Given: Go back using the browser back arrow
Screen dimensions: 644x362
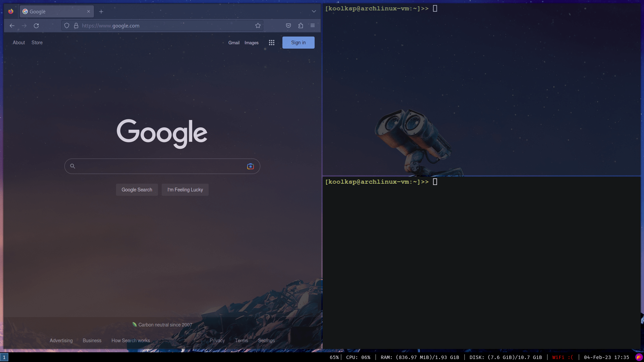Looking at the screenshot, I should [12, 26].
